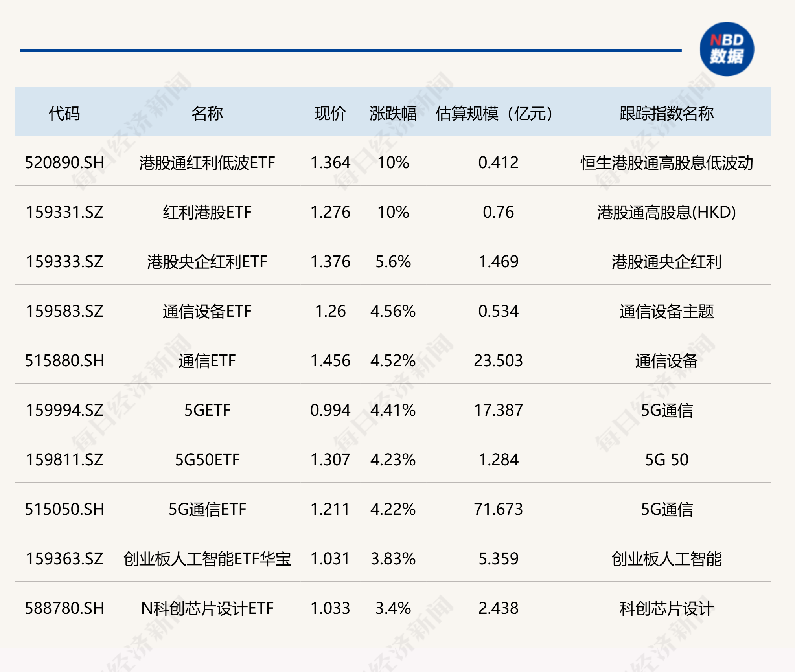
Task: Select code 588780.SH
Action: 65,608
